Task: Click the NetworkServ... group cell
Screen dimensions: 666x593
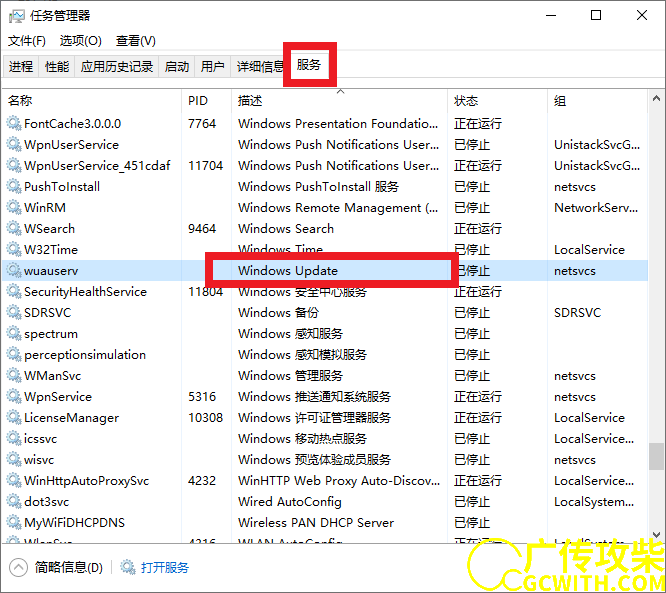Action: (x=596, y=208)
